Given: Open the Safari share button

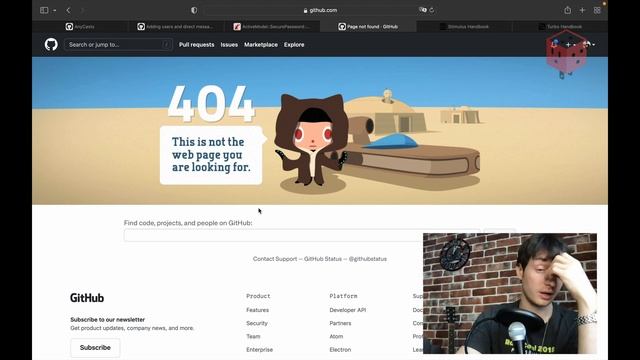Looking at the screenshot, I should (x=567, y=10).
